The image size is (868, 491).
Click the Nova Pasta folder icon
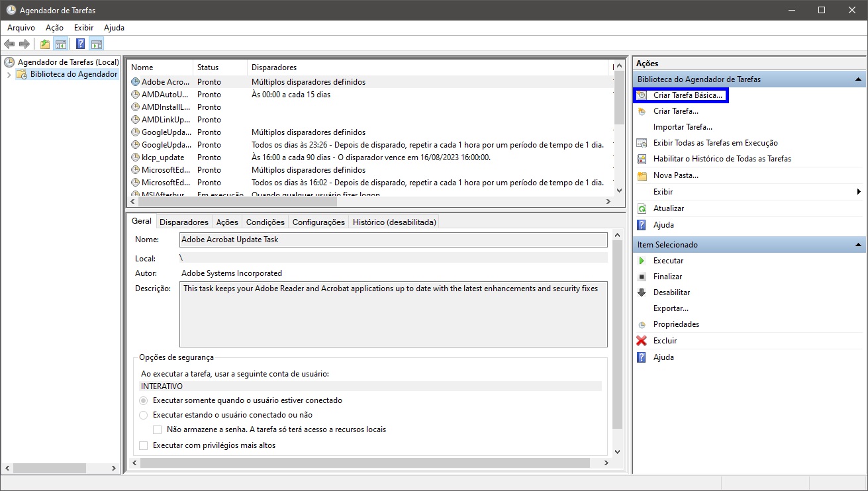point(641,175)
